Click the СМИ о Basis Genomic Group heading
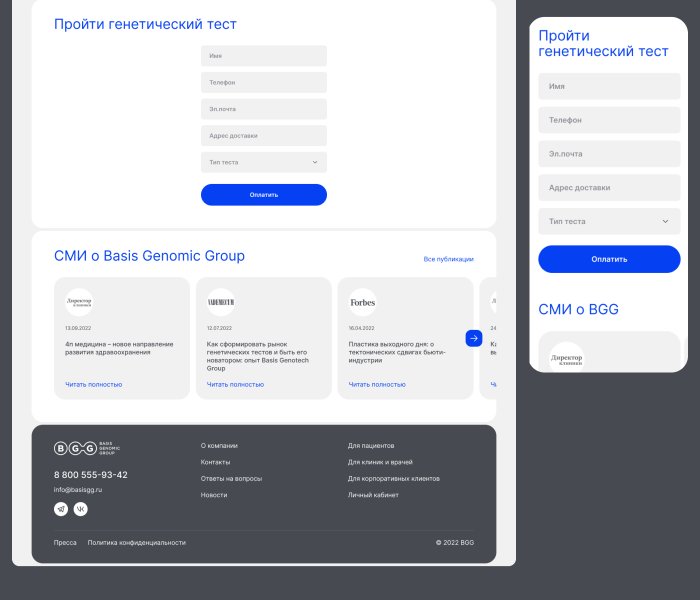This screenshot has height=600, width=700. 149,256
